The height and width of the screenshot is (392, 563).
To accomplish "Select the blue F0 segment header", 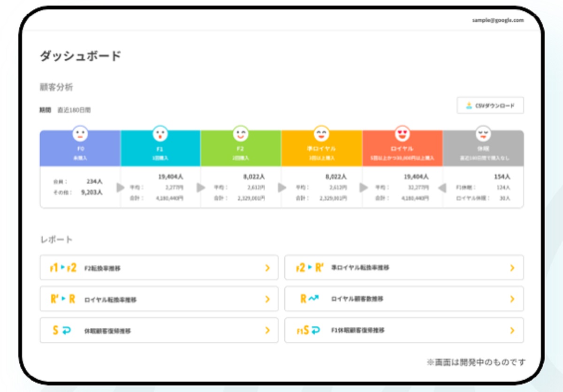I will tap(80, 148).
